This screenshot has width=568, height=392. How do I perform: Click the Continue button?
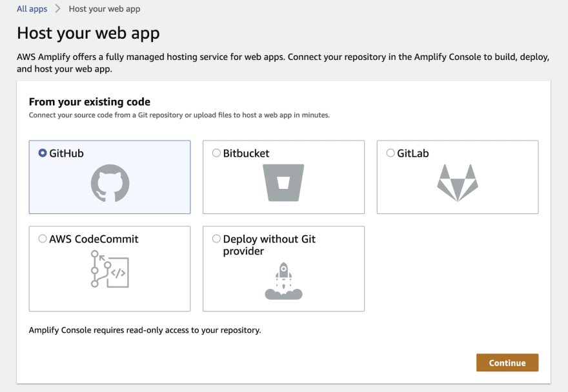507,363
